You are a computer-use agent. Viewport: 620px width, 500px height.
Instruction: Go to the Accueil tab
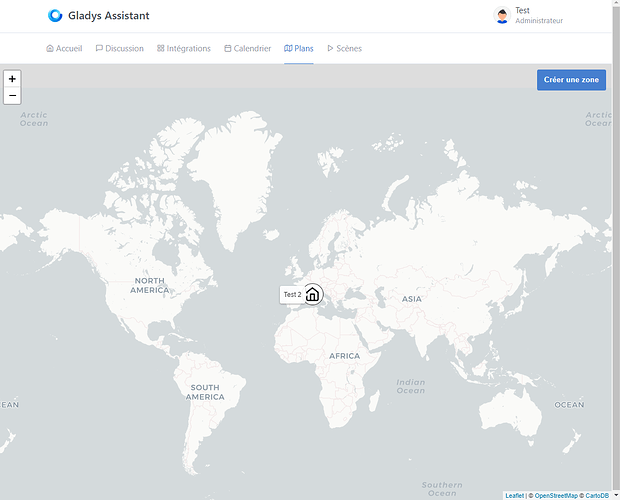coord(64,48)
